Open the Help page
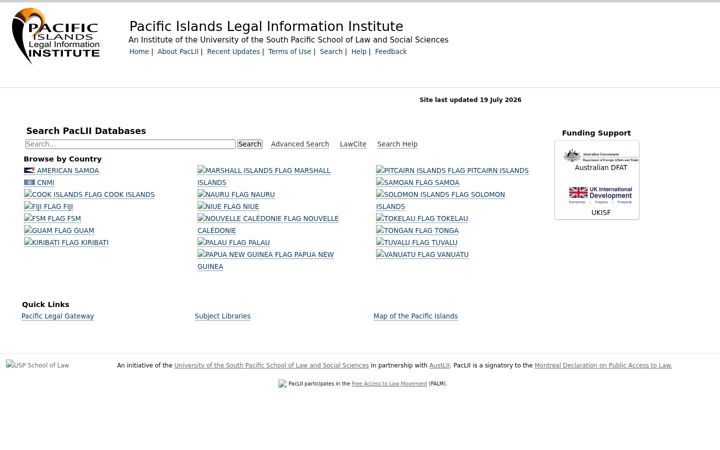The height and width of the screenshot is (450, 720). [x=359, y=51]
